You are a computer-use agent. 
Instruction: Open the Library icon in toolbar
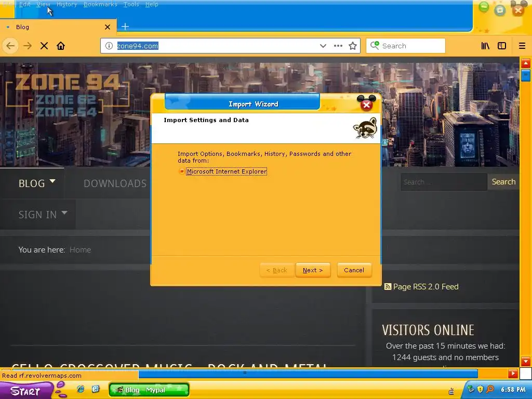pyautogui.click(x=485, y=46)
